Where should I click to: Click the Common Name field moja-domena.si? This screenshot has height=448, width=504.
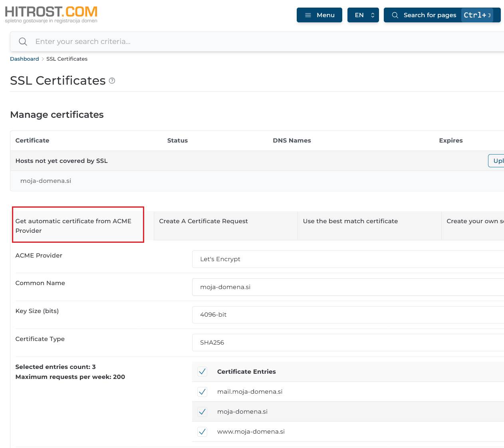(348, 287)
